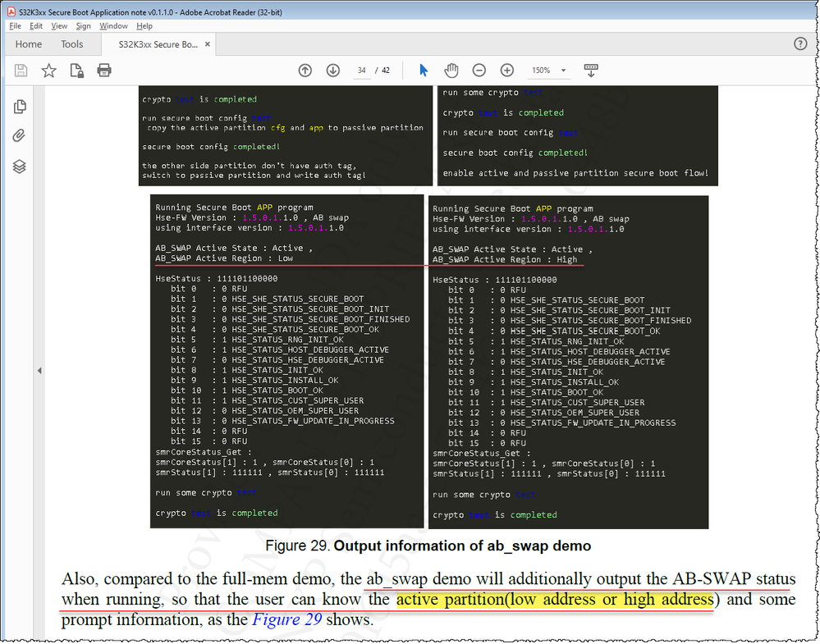This screenshot has width=820, height=644.
Task: Print the document with printer icon
Action: pos(104,70)
